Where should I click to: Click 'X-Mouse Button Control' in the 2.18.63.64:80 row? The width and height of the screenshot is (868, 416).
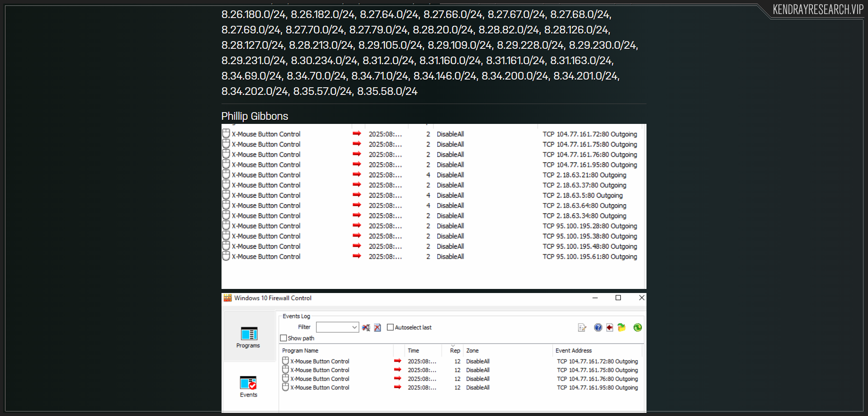(266, 206)
